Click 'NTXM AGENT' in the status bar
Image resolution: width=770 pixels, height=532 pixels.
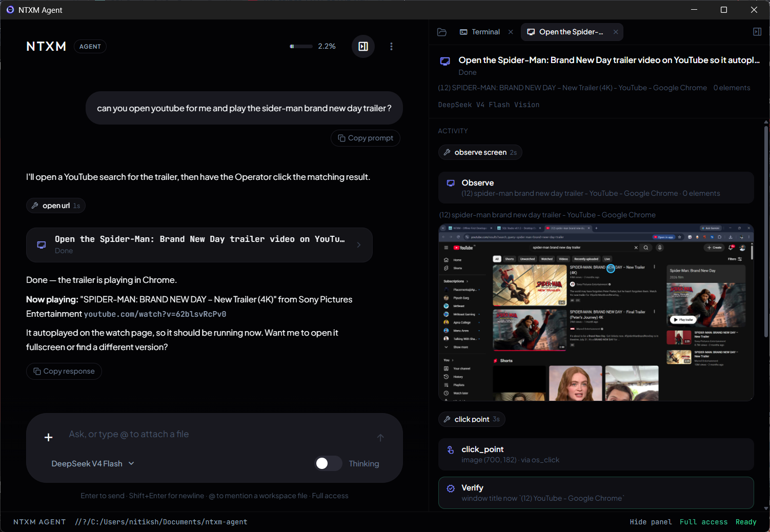[x=39, y=522]
